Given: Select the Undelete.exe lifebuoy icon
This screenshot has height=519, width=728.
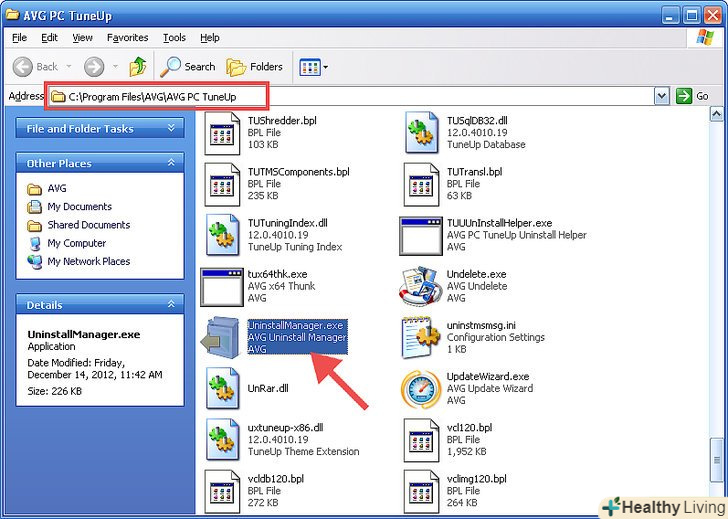Looking at the screenshot, I should pyautogui.click(x=421, y=286).
